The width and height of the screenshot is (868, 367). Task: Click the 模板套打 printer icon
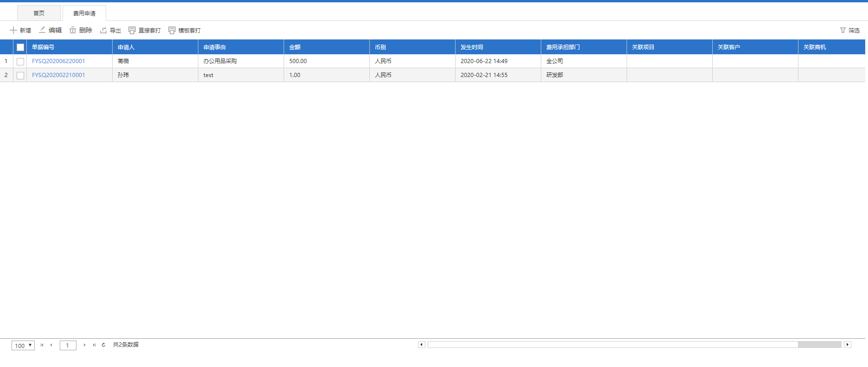(172, 30)
